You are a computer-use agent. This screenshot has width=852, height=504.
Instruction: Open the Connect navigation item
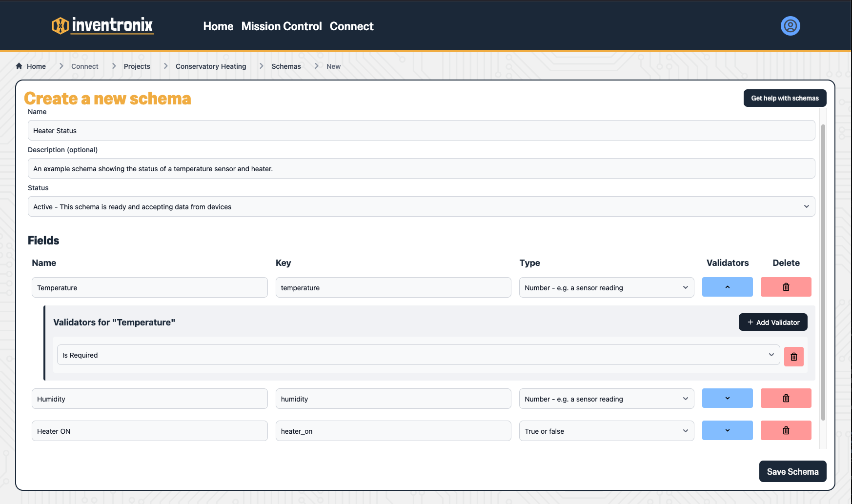(351, 26)
